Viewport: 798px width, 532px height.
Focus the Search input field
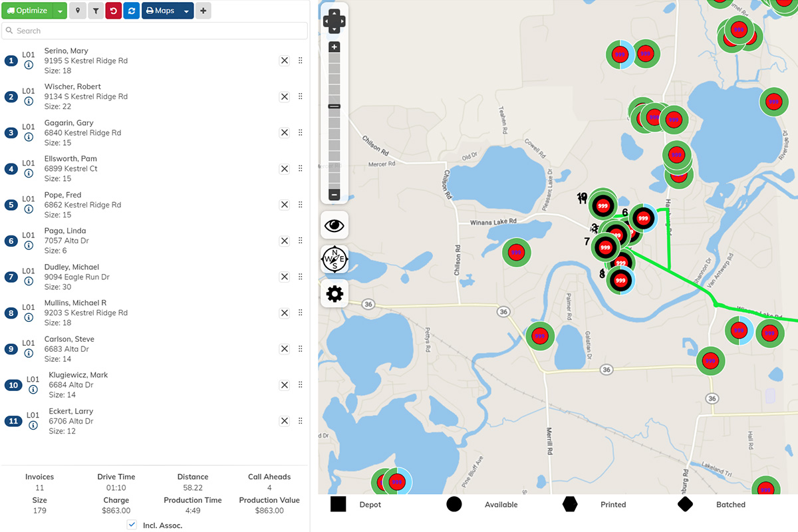click(154, 31)
